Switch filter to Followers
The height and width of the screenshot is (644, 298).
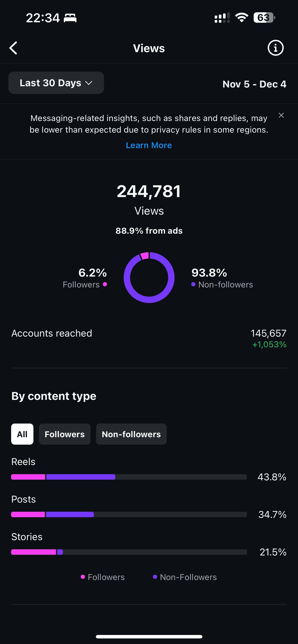click(x=65, y=434)
